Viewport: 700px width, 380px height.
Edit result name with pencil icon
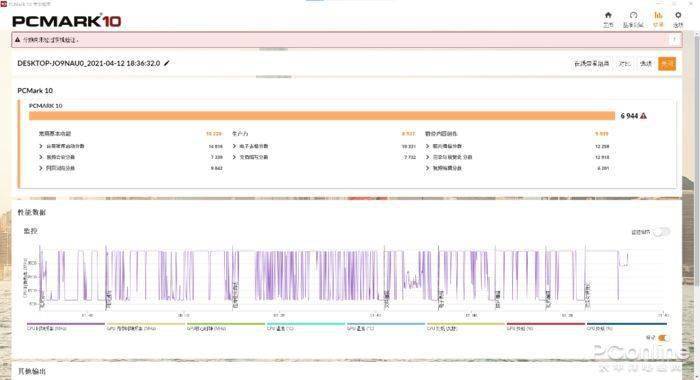(x=167, y=63)
